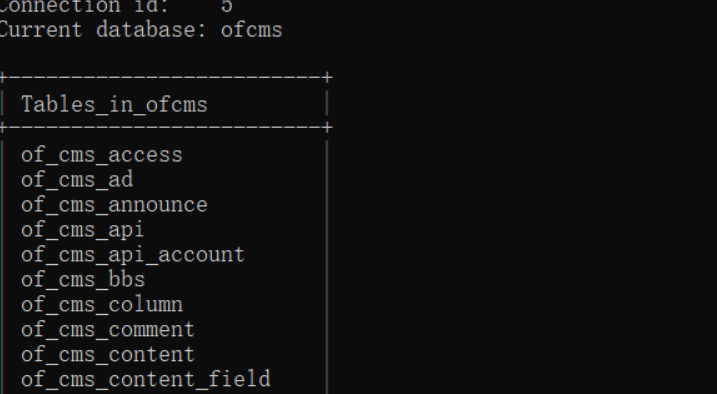Image resolution: width=717 pixels, height=394 pixels.
Task: Click the plus corner below header right side
Action: tap(327, 127)
